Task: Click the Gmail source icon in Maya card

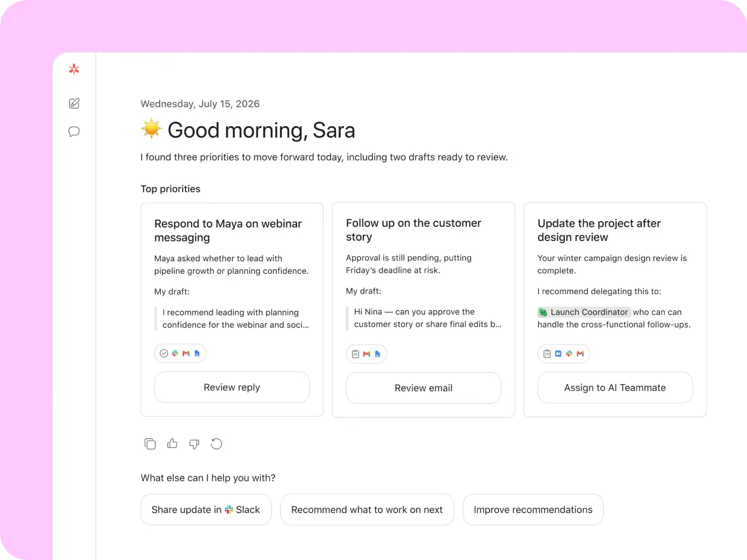Action: pyautogui.click(x=186, y=354)
